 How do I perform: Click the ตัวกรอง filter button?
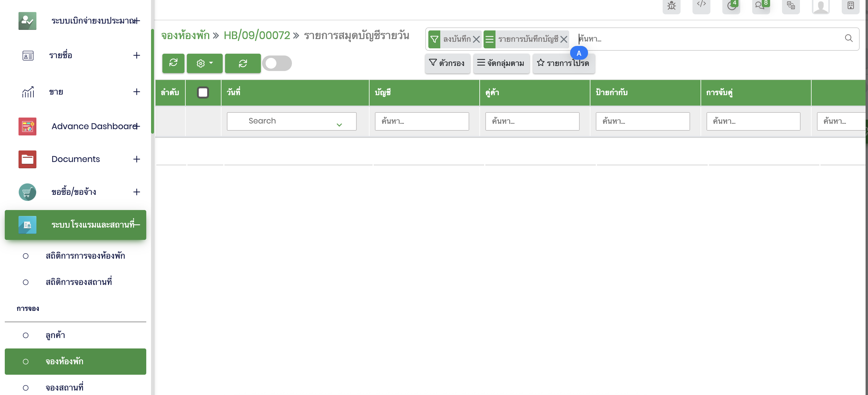coord(447,63)
